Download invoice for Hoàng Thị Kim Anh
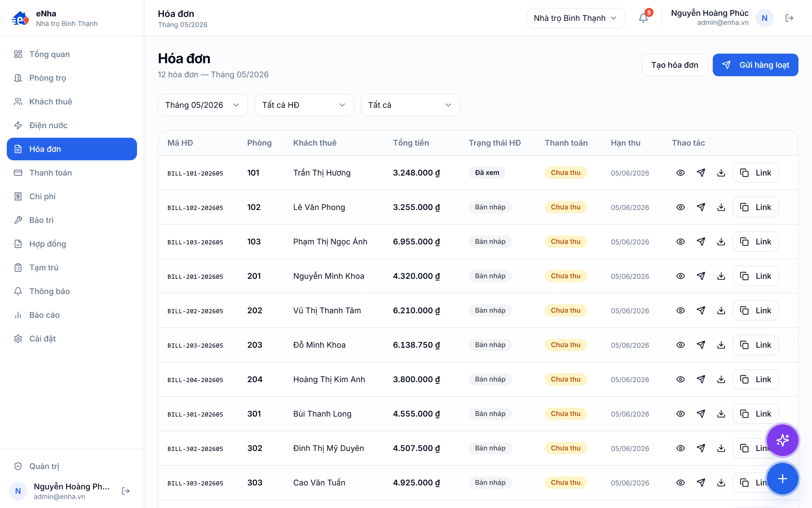Screen dimensions: 812x508 click(x=721, y=379)
